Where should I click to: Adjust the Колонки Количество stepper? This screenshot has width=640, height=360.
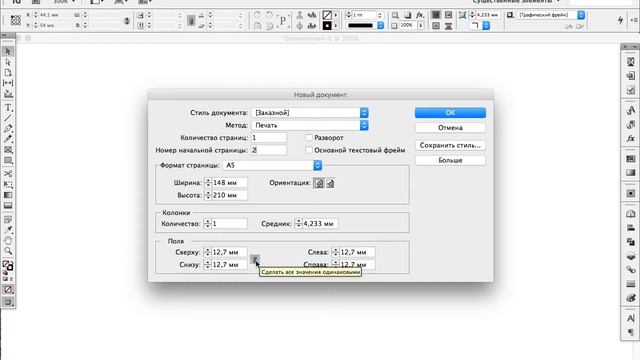[207, 224]
